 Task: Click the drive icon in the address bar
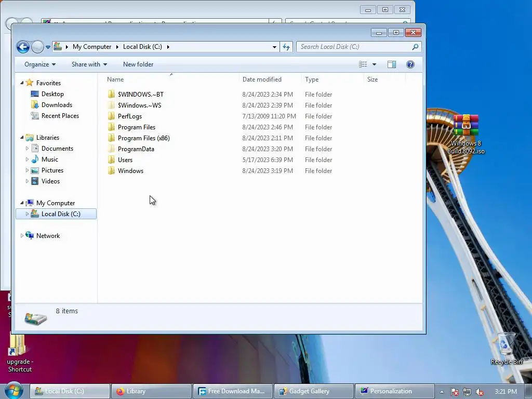click(x=58, y=46)
